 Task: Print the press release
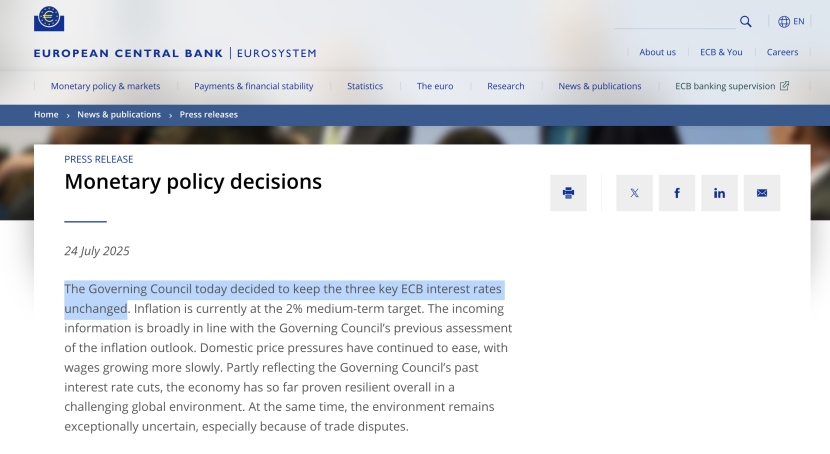click(568, 193)
